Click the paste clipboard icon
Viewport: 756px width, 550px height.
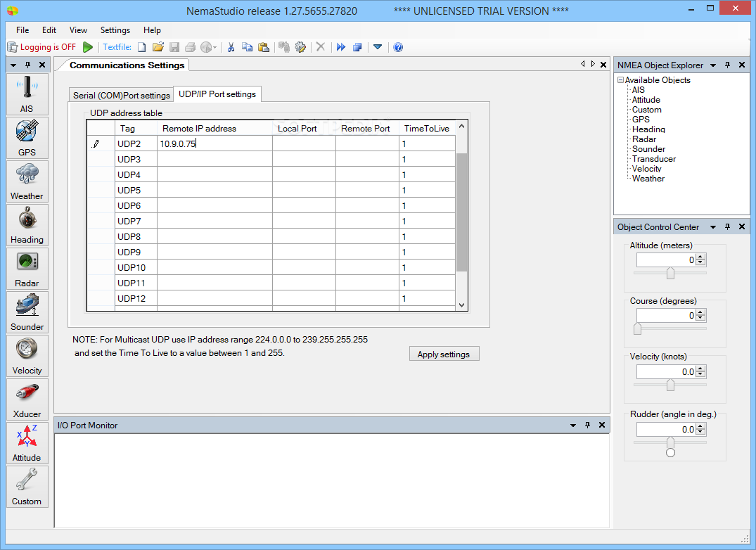[263, 47]
